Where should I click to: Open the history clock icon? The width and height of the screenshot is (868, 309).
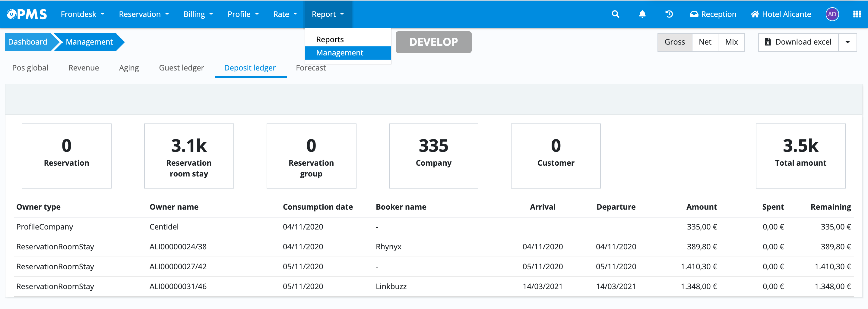(x=669, y=14)
